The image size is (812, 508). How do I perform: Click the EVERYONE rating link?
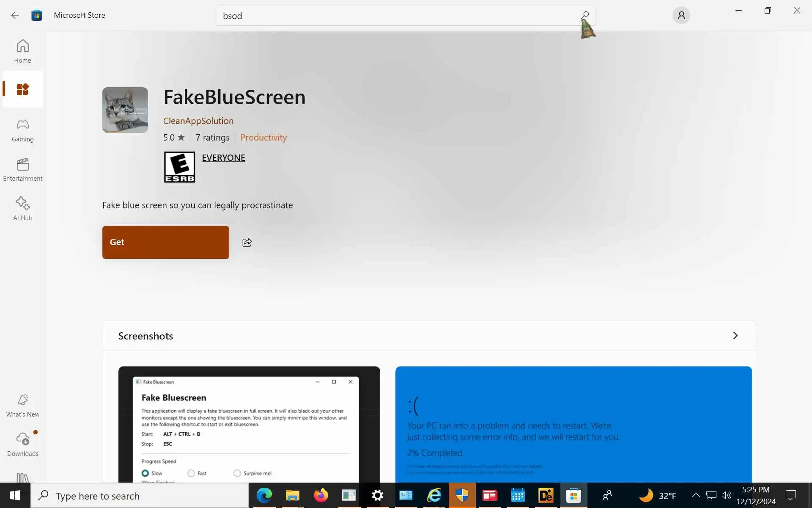pos(223,157)
